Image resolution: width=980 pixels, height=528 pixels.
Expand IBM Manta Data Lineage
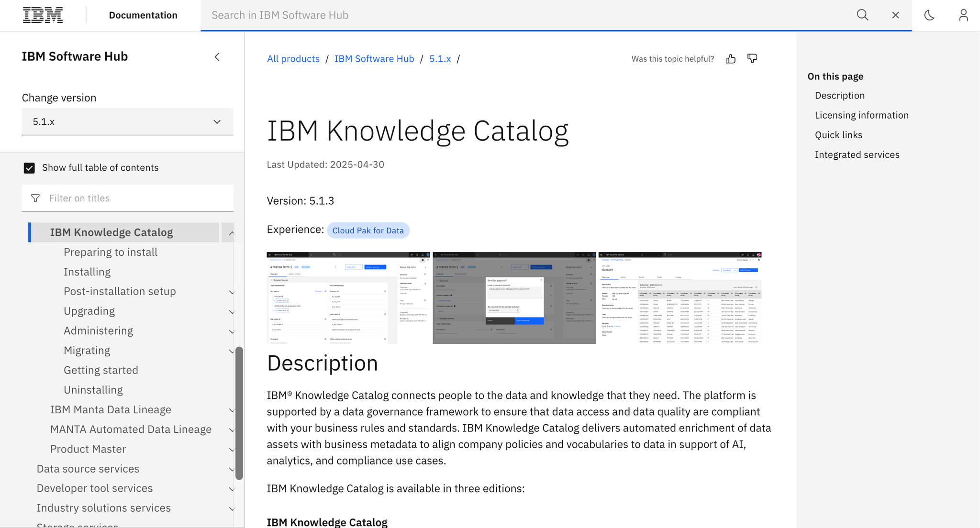tap(232, 410)
